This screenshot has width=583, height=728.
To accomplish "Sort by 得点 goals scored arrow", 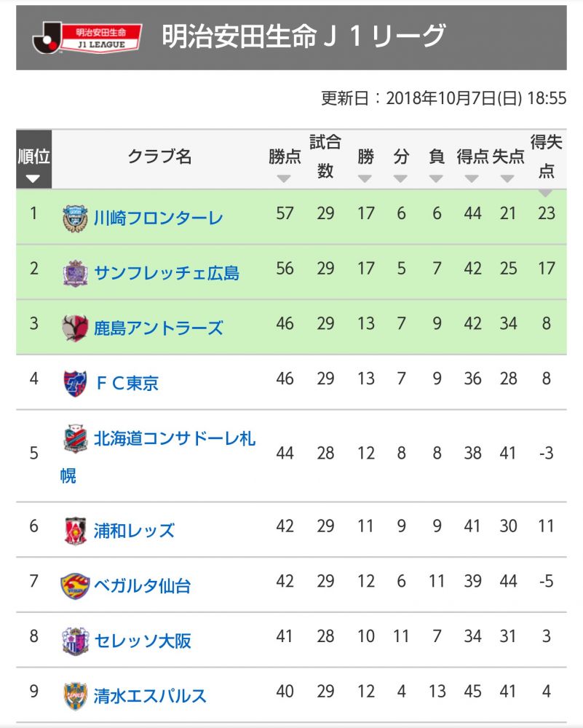I will coord(472,178).
